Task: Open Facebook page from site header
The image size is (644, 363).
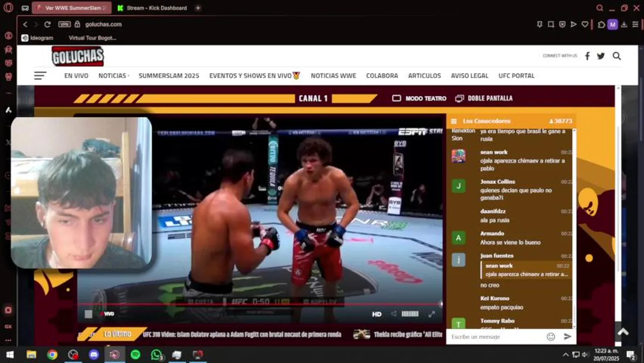Action: (587, 56)
